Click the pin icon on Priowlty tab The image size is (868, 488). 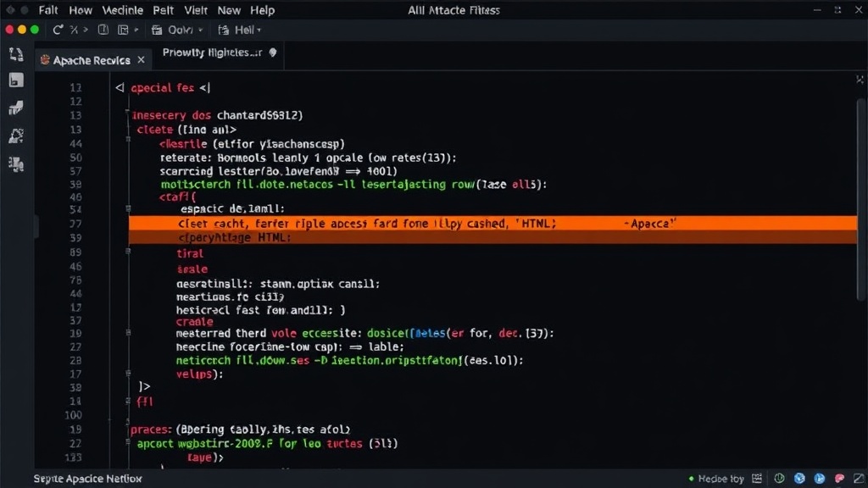click(x=272, y=53)
